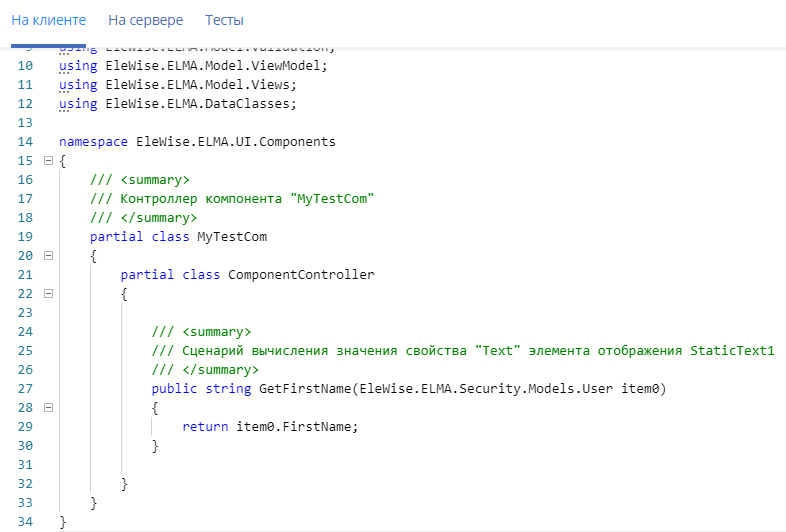Click the return keyword on line 29
This screenshot has height=532, width=786.
click(x=205, y=427)
